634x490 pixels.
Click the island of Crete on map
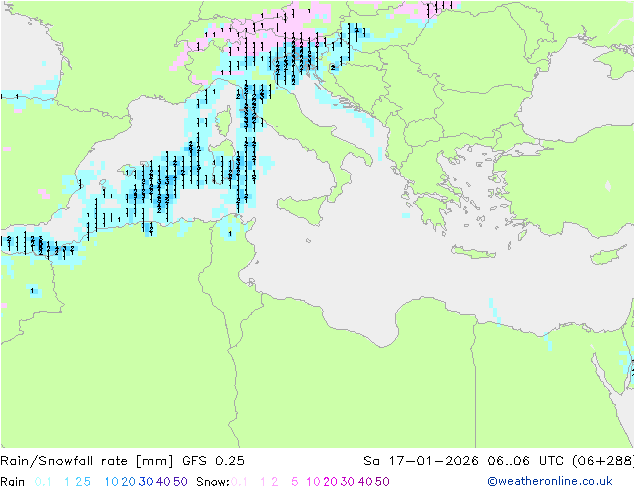click(x=473, y=252)
